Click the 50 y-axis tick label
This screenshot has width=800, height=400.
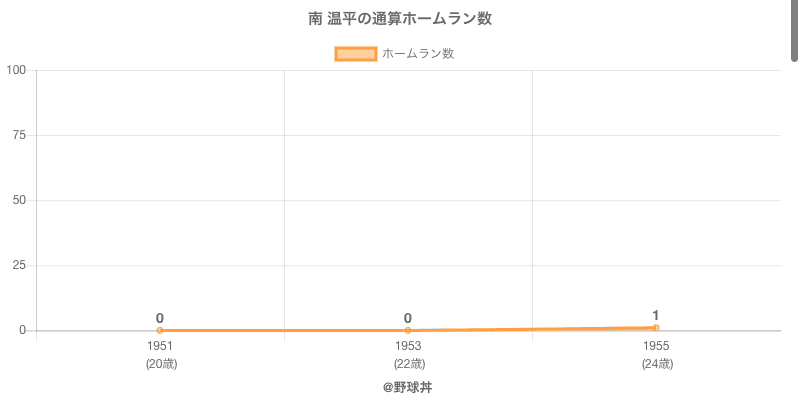19,200
